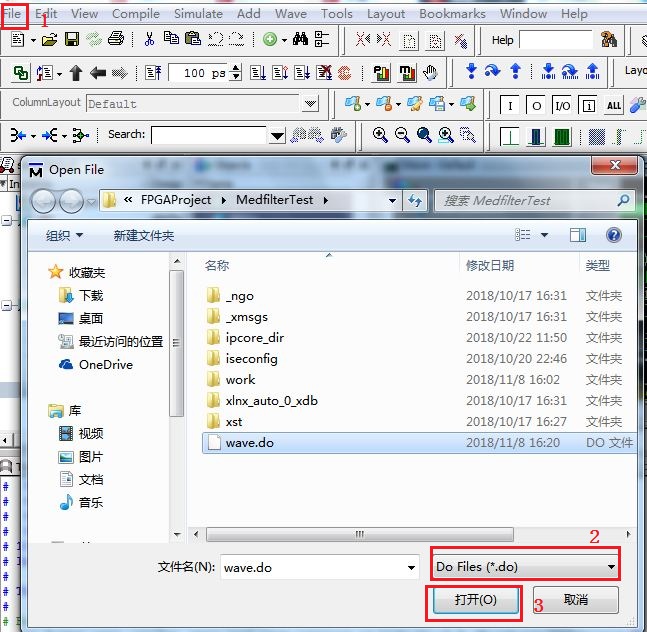Open the view options dropdown arrow

544,235
